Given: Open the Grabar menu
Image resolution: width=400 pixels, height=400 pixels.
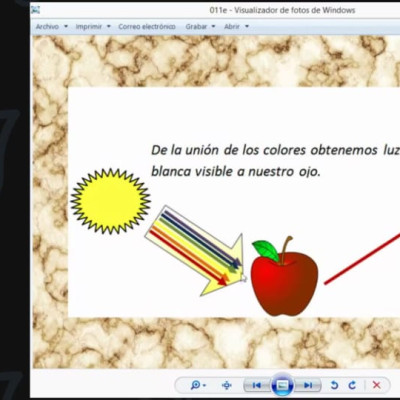Looking at the screenshot, I should tap(196, 27).
